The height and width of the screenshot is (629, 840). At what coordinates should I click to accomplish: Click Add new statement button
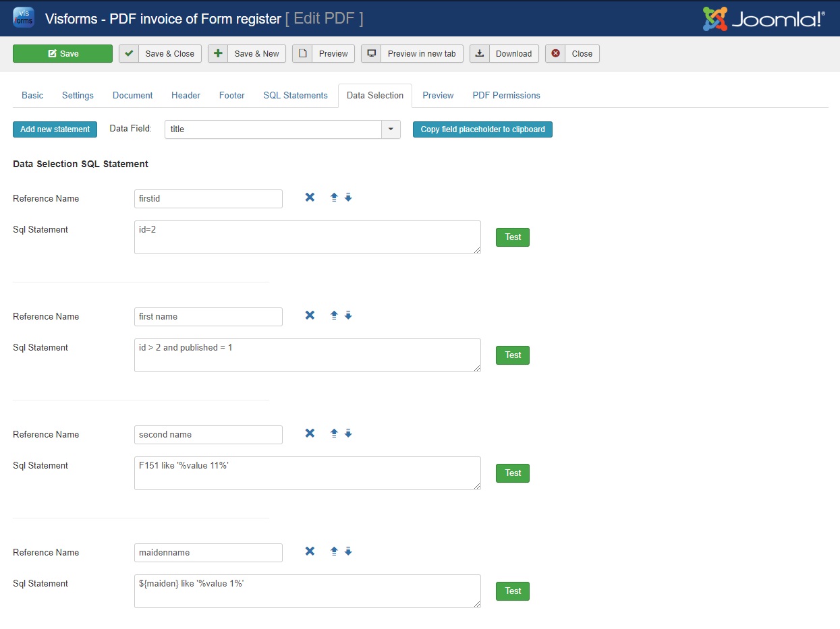(55, 129)
